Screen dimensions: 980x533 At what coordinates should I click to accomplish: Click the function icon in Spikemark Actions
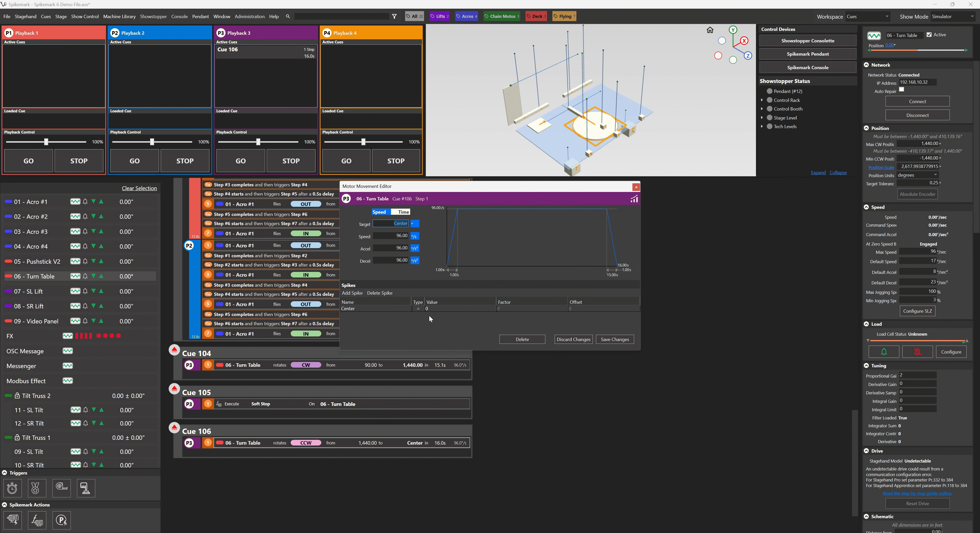pos(37,520)
